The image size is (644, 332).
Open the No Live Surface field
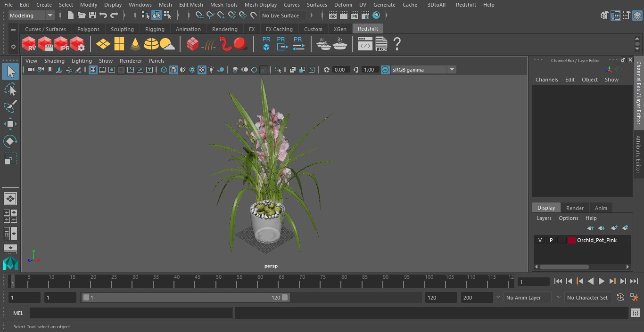[x=283, y=16]
